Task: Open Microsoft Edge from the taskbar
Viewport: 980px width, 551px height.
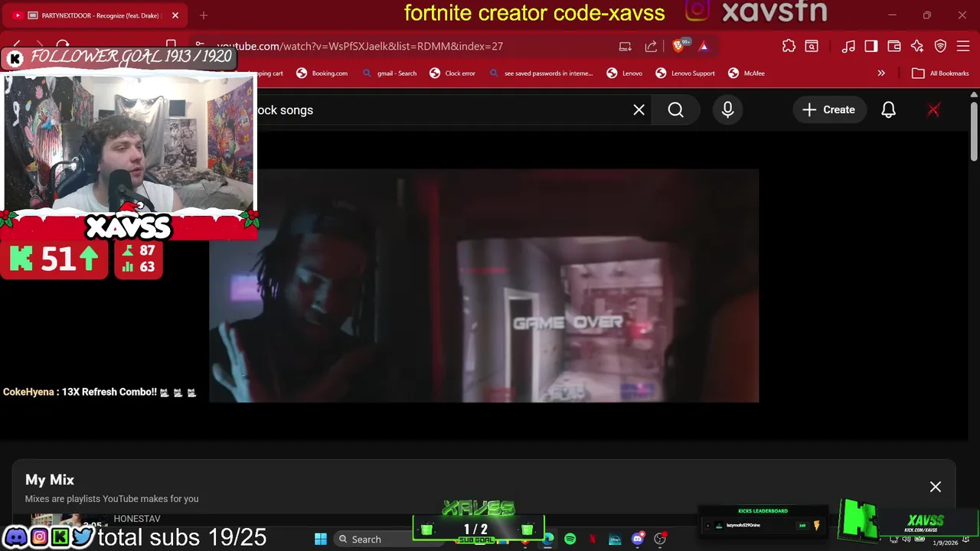Action: (547, 539)
